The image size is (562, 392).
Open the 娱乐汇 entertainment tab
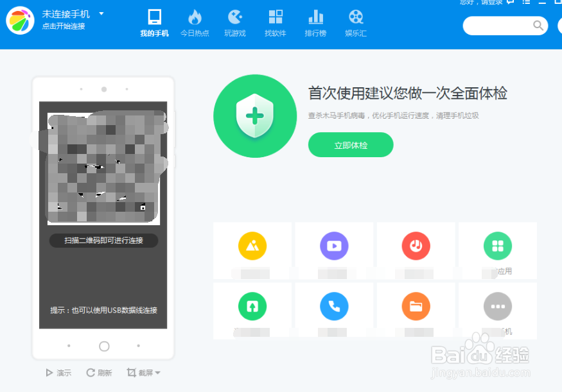(356, 23)
